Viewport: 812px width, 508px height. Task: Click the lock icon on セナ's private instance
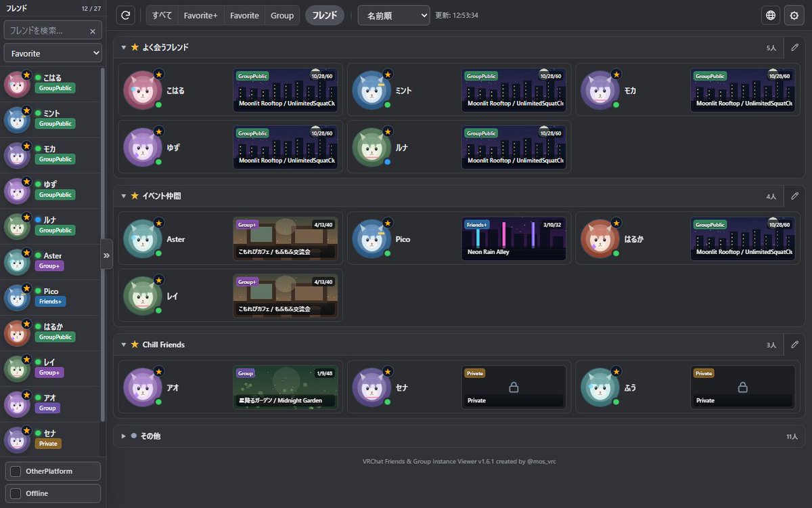(x=514, y=387)
